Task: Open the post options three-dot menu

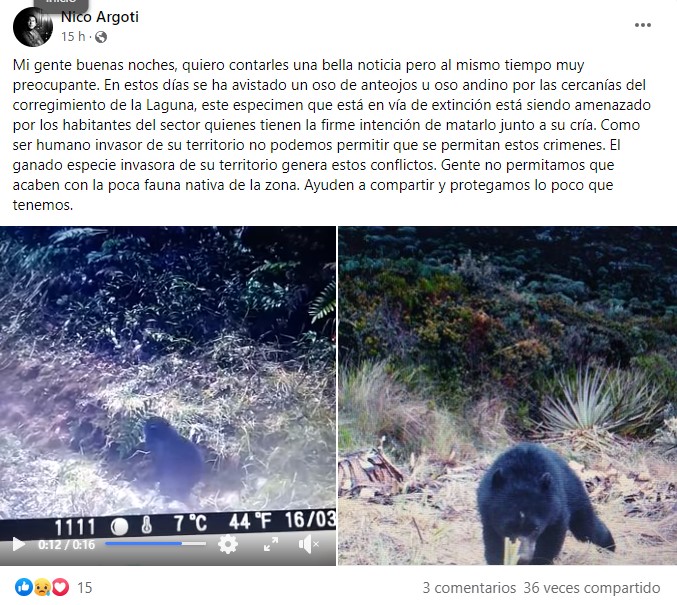Action: tap(642, 25)
